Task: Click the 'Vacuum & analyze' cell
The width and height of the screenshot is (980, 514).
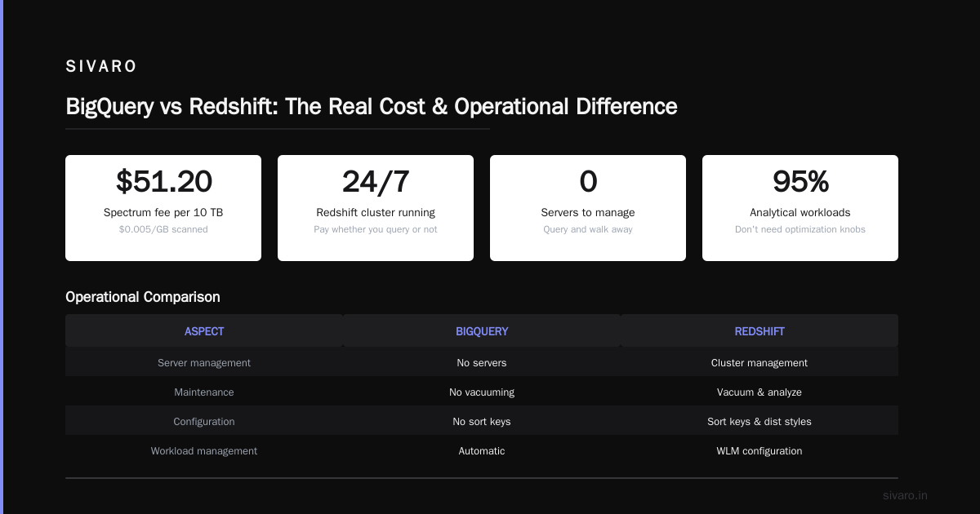Action: [x=759, y=392]
